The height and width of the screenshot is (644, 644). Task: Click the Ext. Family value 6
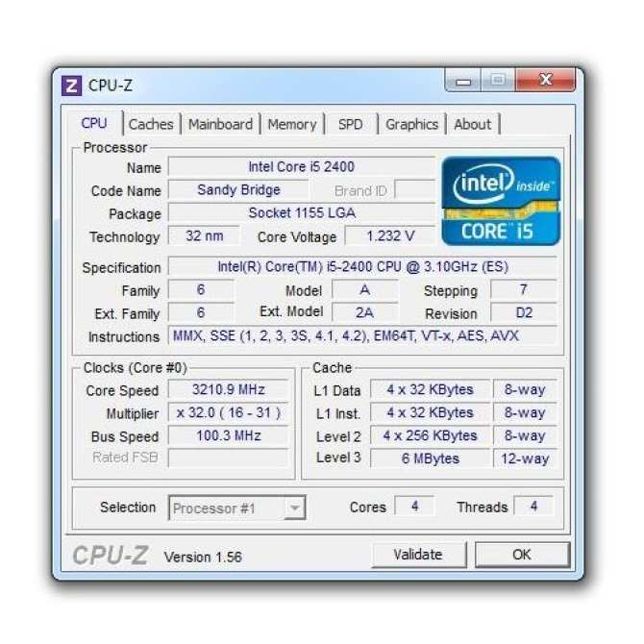(x=201, y=313)
